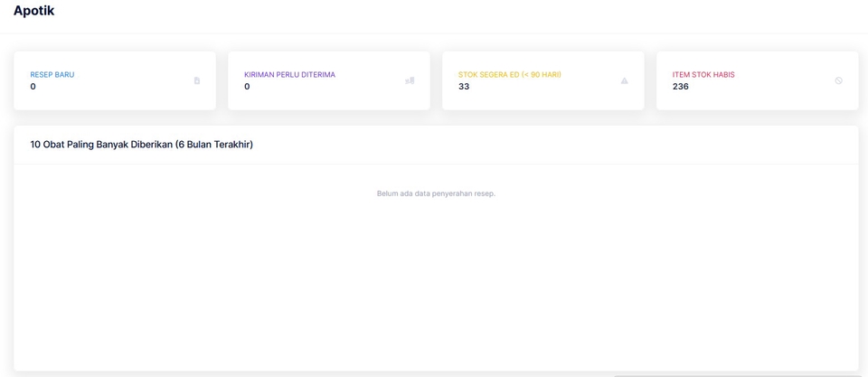Select the Item Stok Habis label
This screenshot has width=868, height=377.
pyautogui.click(x=703, y=75)
